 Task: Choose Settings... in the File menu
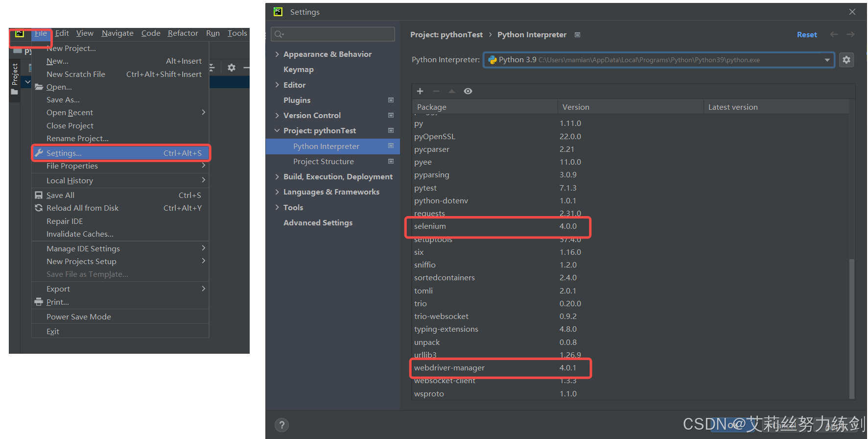[120, 153]
